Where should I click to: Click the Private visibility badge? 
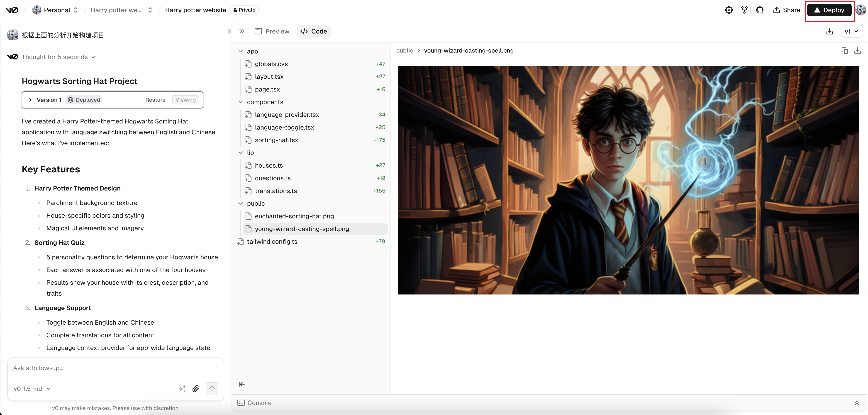click(x=244, y=10)
